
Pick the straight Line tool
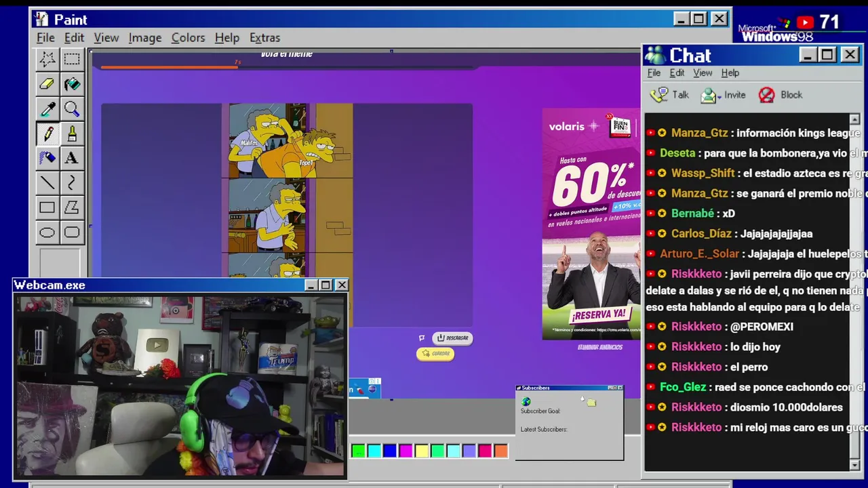click(x=47, y=183)
